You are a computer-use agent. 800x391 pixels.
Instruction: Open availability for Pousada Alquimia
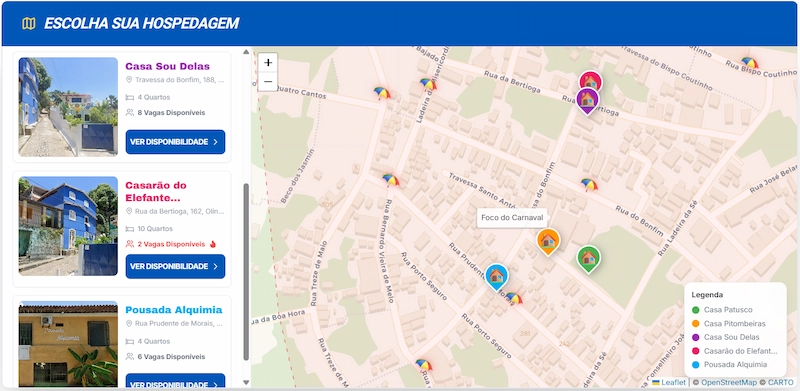click(175, 381)
